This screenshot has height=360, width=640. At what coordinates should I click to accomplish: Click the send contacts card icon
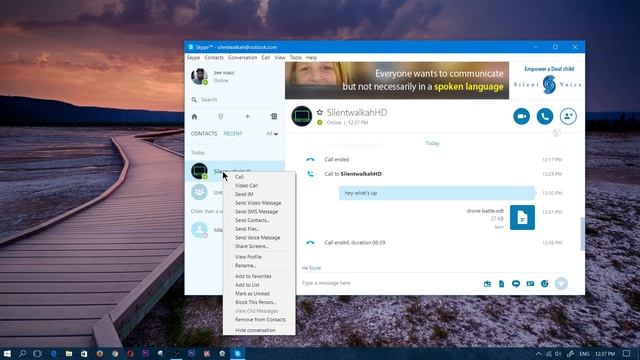pos(530,284)
